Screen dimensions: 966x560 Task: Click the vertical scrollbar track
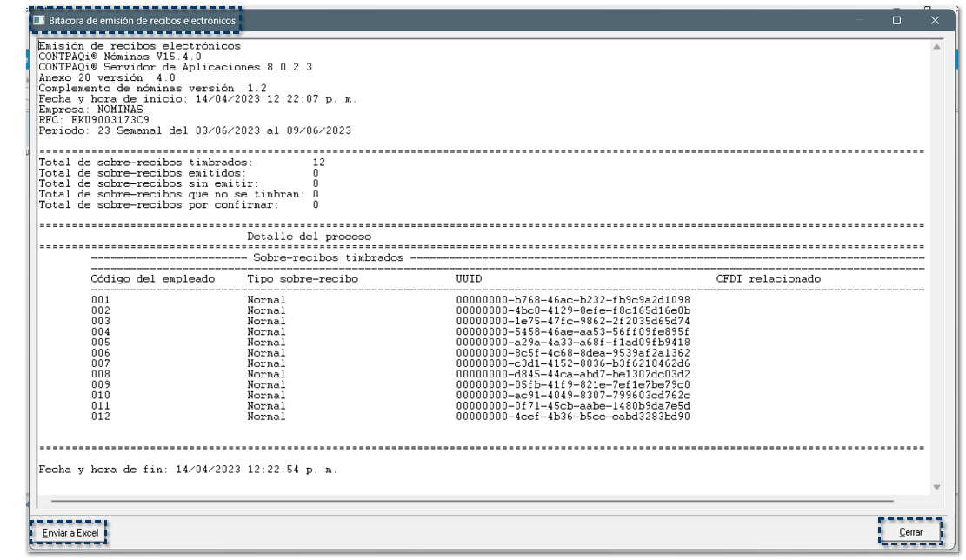[936, 261]
